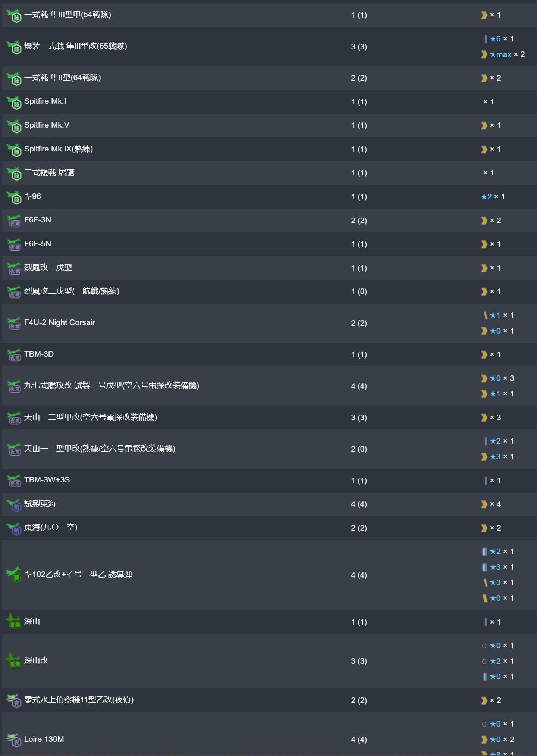Viewport: 537px width, 756px height.
Task: Click the night fighter icon next to F6F-3N
Action: pyautogui.click(x=15, y=221)
